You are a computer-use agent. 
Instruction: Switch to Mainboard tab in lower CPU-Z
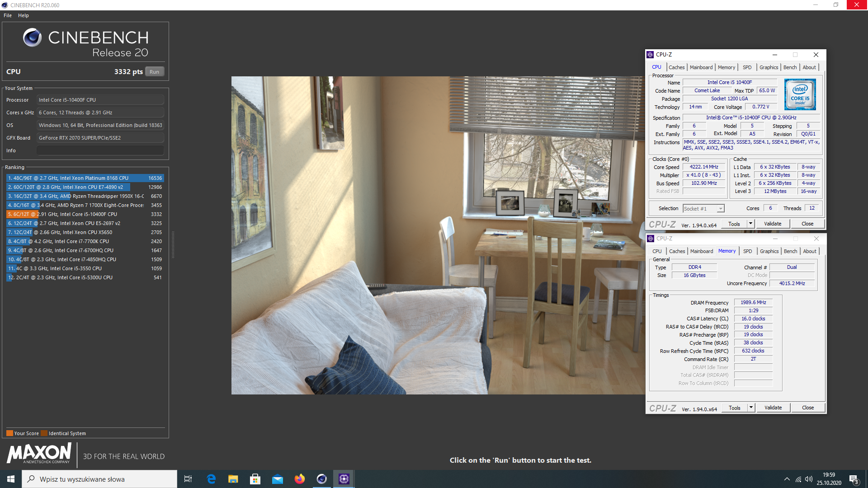(702, 251)
